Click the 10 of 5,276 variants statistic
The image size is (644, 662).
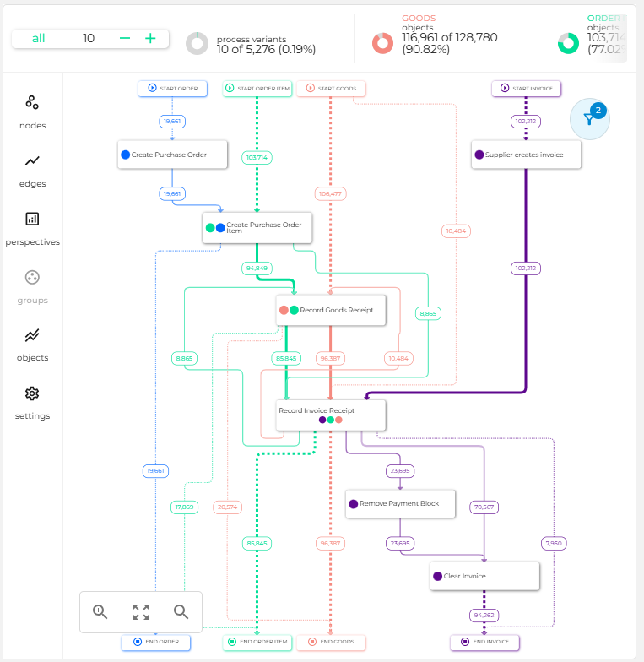pyautogui.click(x=267, y=49)
